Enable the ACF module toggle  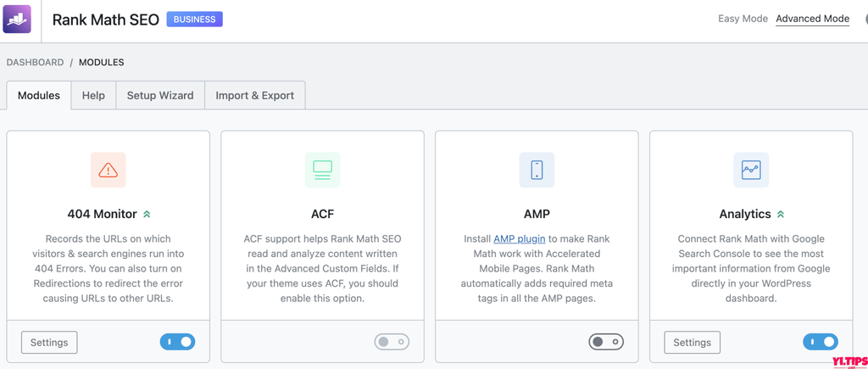pos(392,342)
